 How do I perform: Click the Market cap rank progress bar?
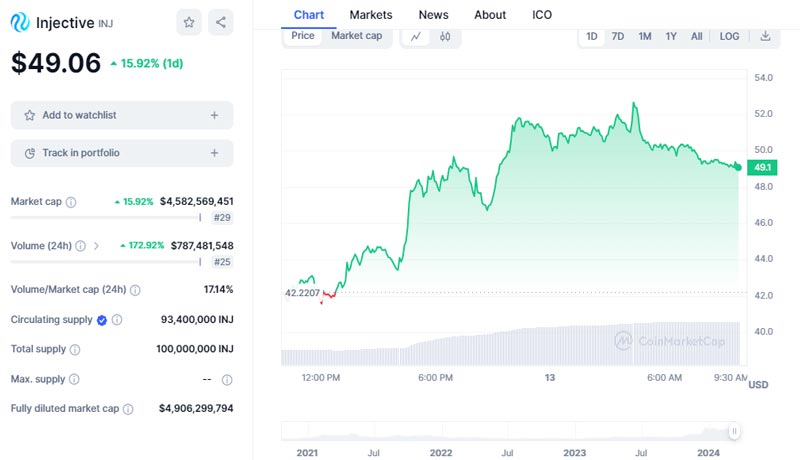coord(106,218)
